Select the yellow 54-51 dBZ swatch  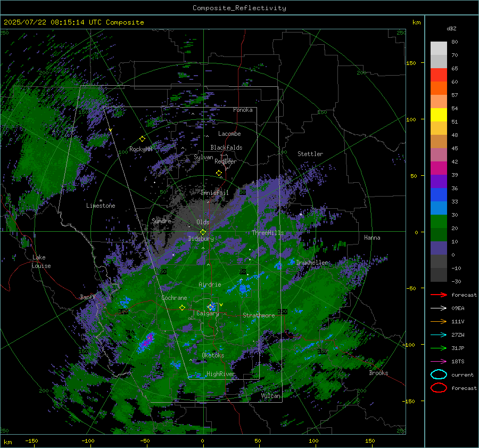coord(439,115)
